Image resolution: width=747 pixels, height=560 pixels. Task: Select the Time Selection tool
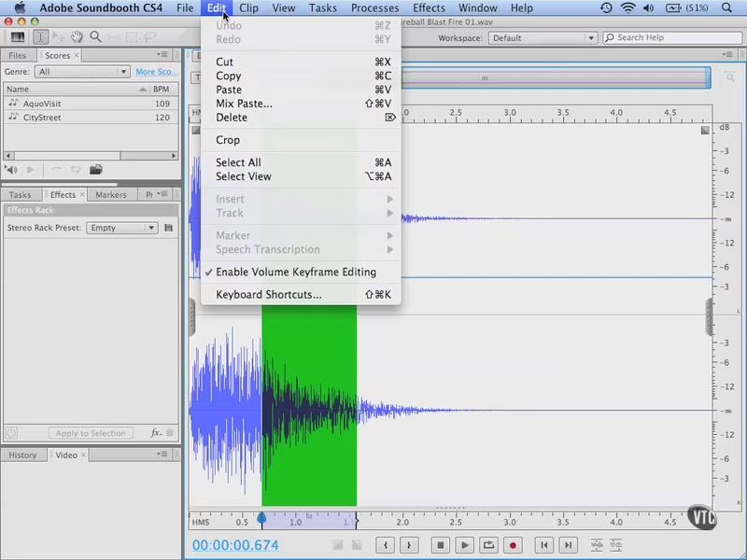(x=40, y=37)
